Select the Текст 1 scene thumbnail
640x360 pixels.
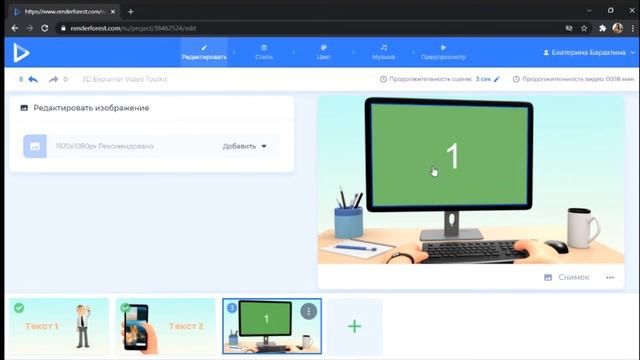tap(59, 326)
